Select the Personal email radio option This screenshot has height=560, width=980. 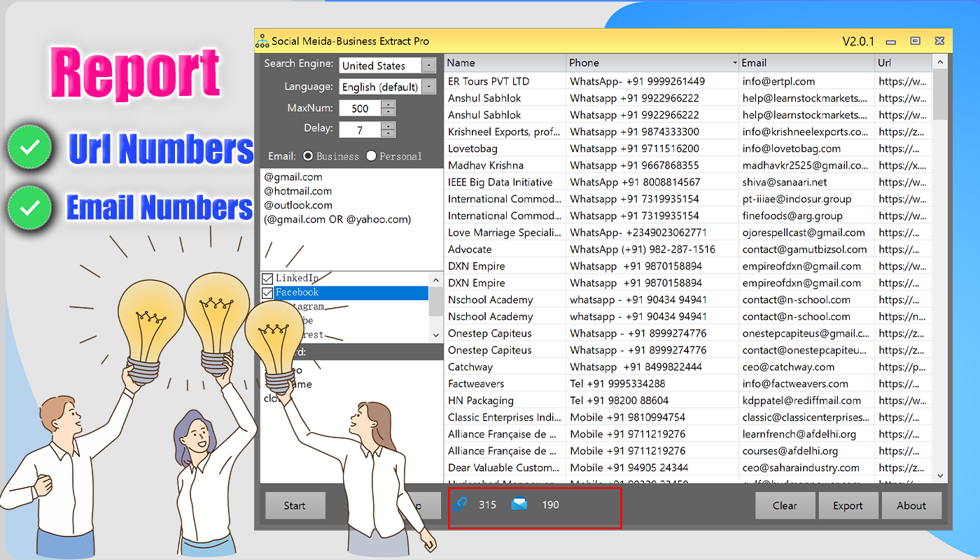pyautogui.click(x=371, y=156)
